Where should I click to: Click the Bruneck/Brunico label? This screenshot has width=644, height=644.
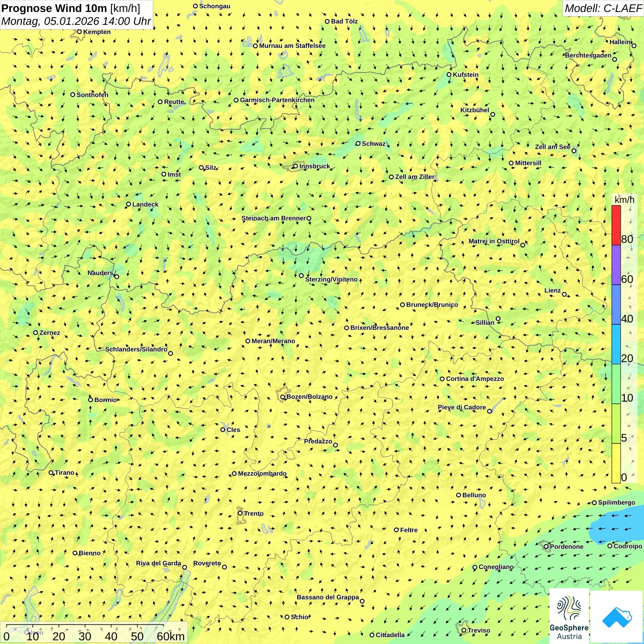point(432,305)
